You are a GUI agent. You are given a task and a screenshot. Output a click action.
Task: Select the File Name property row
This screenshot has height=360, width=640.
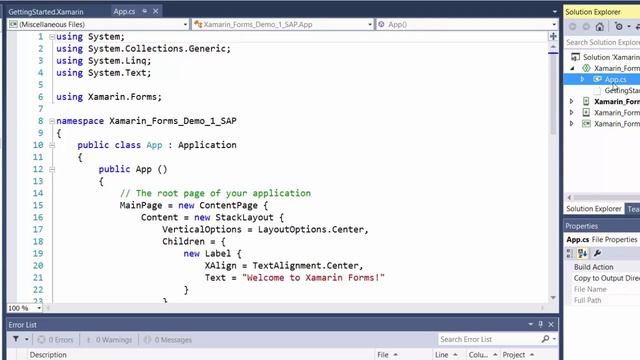tap(606, 289)
